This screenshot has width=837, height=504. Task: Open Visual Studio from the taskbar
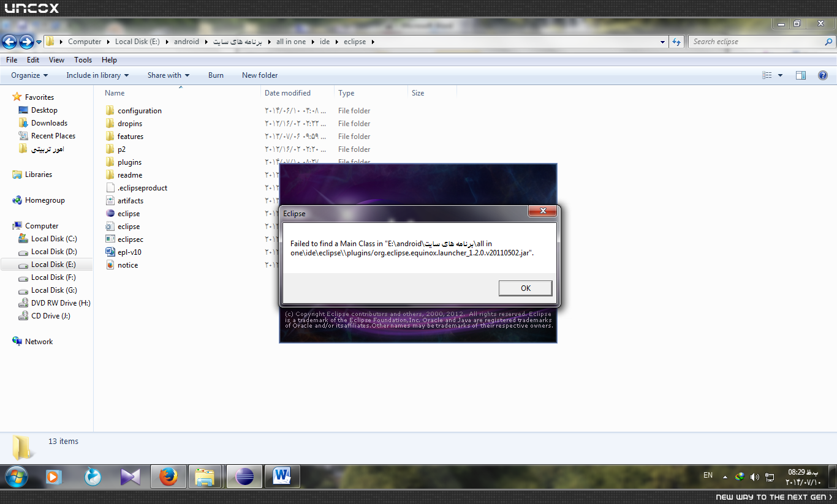click(x=130, y=476)
